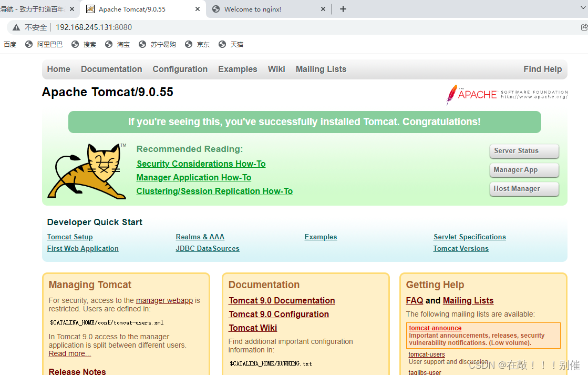Click the $CATALINA_HOME/RUNNING.txt path text
This screenshot has height=375, width=588.
(x=271, y=364)
